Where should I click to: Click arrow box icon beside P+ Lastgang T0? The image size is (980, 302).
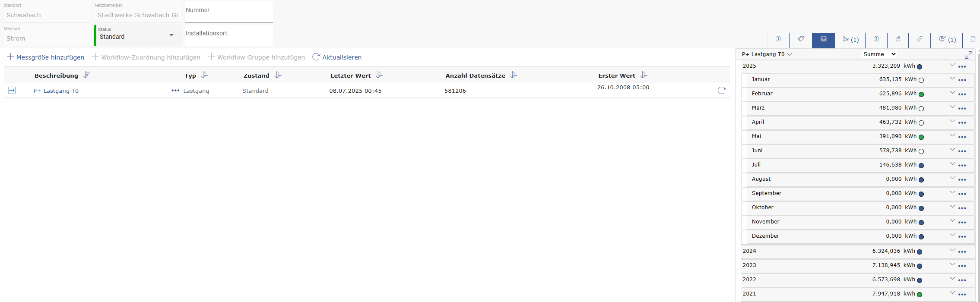click(12, 91)
